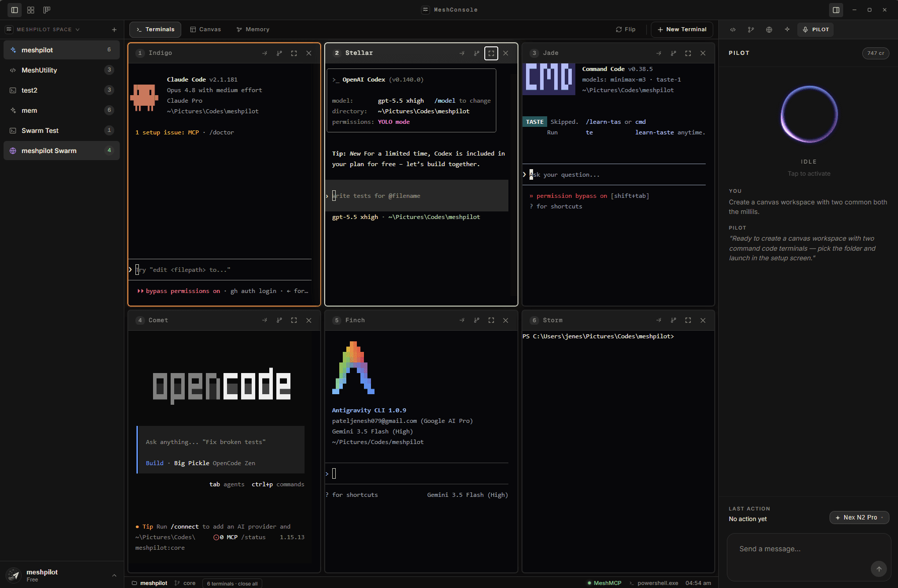Expand the Finch terminal to fullscreen
898x588 pixels.
pyautogui.click(x=491, y=321)
